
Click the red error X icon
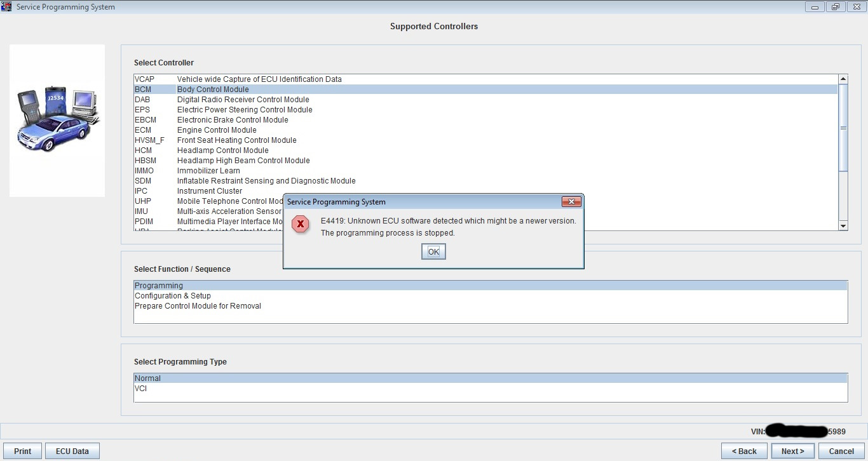click(301, 224)
